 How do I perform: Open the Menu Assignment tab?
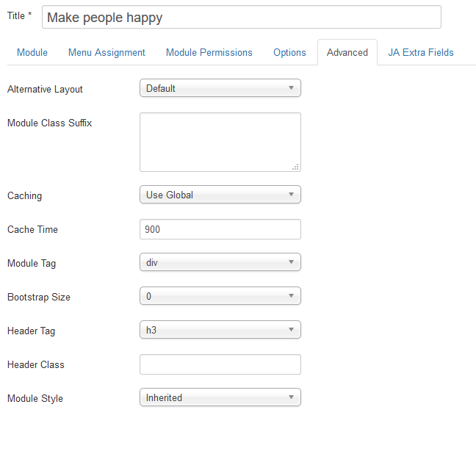(107, 52)
